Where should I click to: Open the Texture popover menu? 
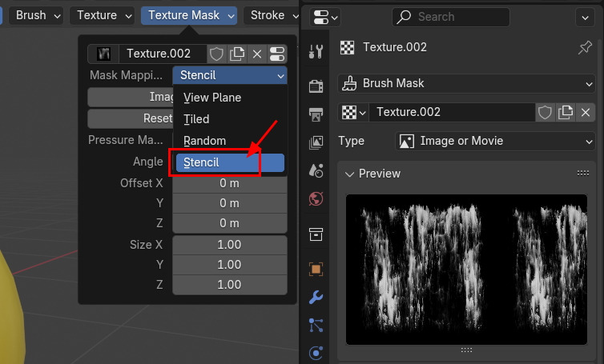(x=102, y=15)
